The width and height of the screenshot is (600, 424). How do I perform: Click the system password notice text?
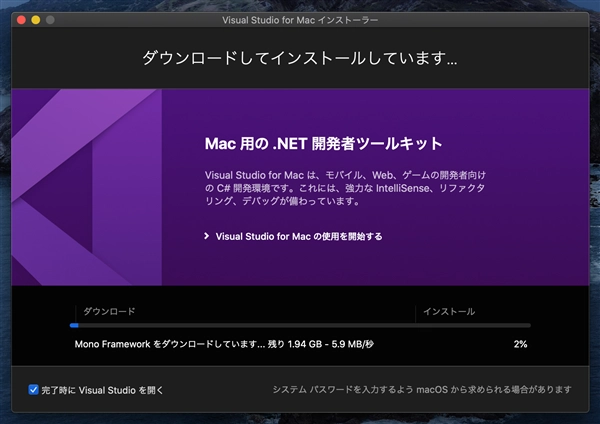tap(422, 390)
